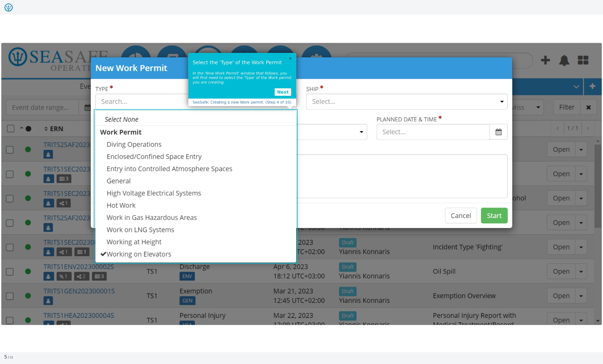Image resolution: width=603 pixels, height=364 pixels.
Task: Click the comments badge in TRITS1ENV202300002S row
Action: click(x=99, y=276)
